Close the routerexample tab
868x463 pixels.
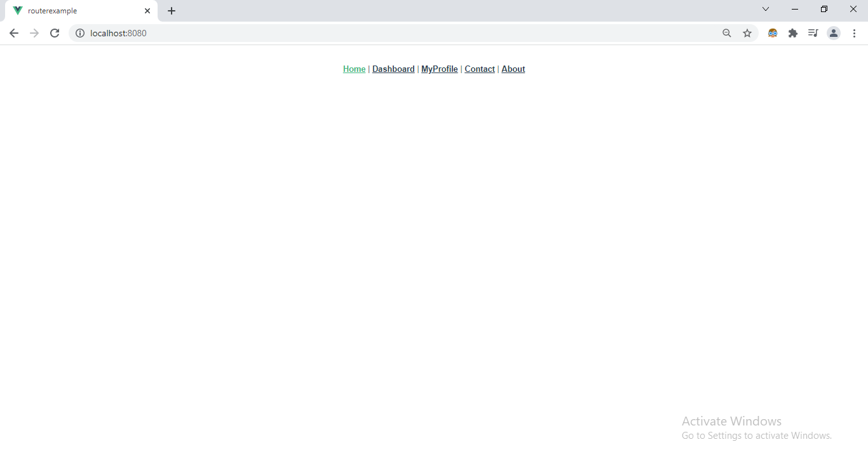(x=147, y=11)
